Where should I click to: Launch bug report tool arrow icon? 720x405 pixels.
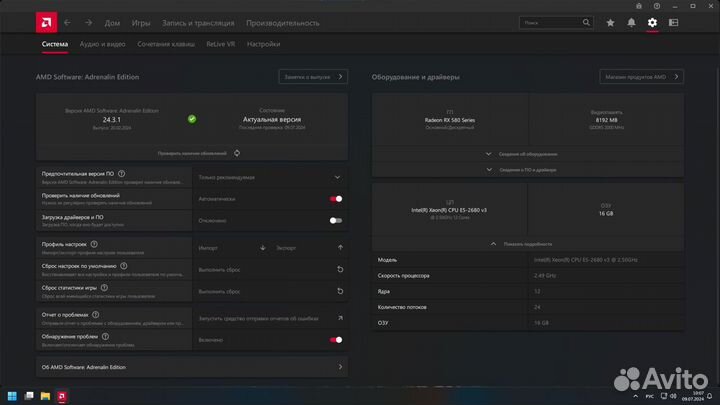[340, 318]
